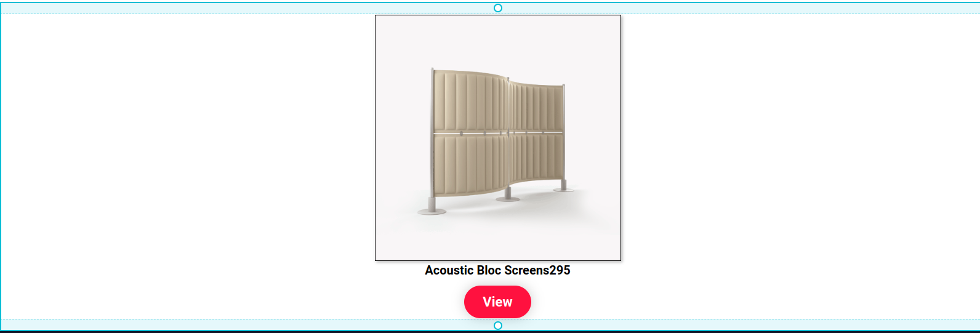Screen dimensions: 980x333
Task: Select the empty white area left of the image
Action: 188,166
